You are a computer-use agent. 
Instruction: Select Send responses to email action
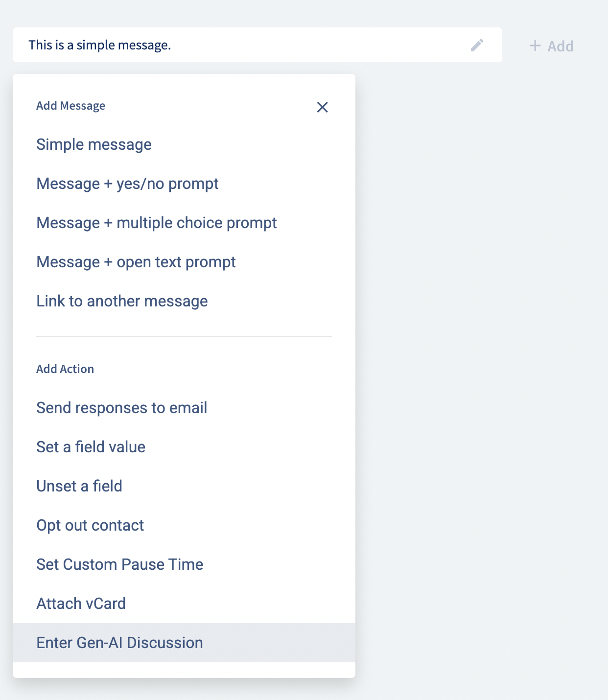[x=121, y=408]
